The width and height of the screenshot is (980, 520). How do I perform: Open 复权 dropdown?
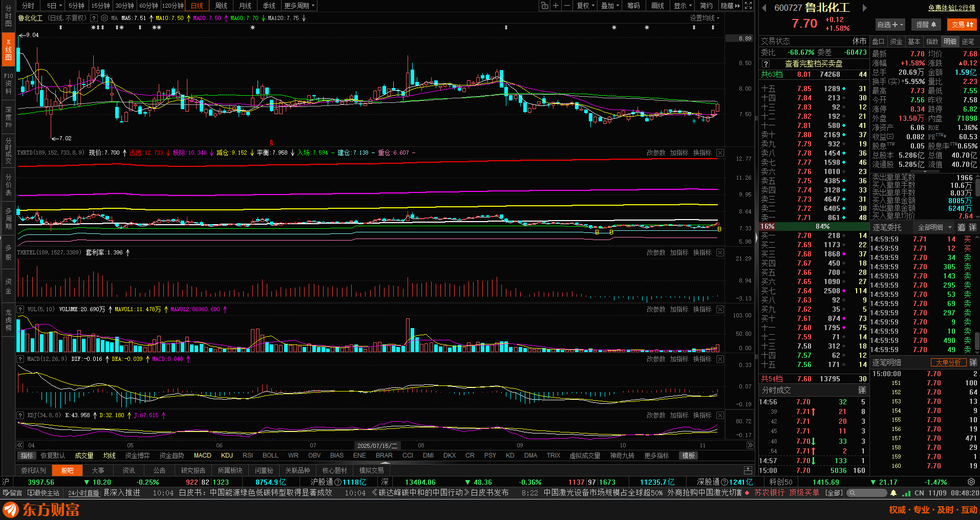tap(586, 6)
